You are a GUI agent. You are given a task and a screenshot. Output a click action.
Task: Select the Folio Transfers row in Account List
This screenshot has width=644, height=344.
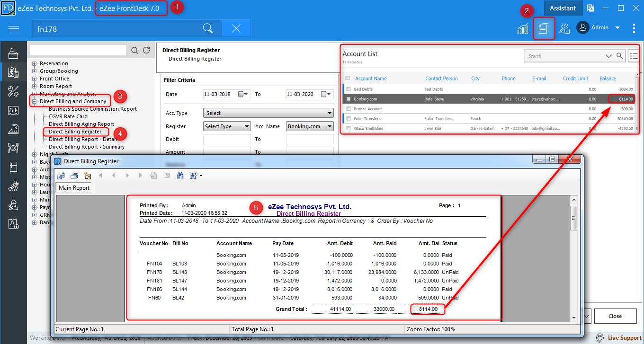pos(489,118)
